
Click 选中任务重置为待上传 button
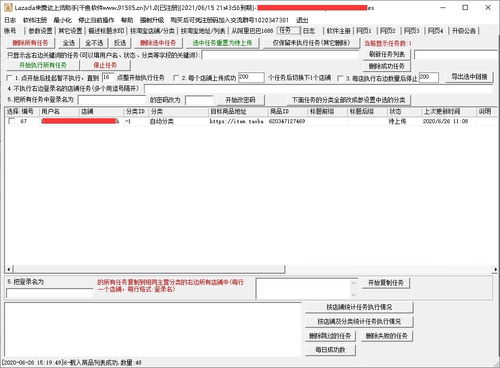222,43
